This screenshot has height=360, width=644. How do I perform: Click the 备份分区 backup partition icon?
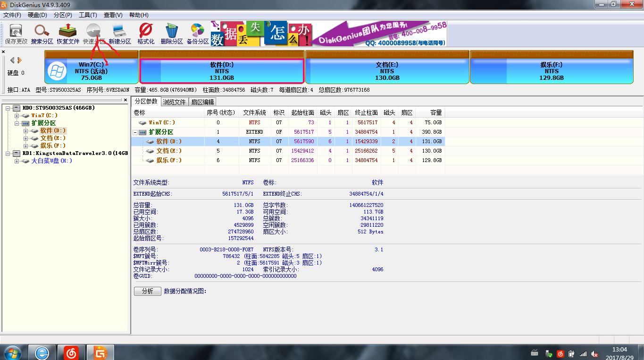[x=198, y=34]
